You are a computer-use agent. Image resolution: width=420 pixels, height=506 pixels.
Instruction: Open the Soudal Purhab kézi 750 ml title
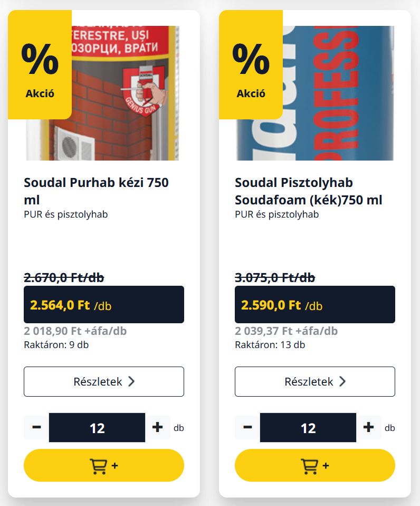point(96,191)
